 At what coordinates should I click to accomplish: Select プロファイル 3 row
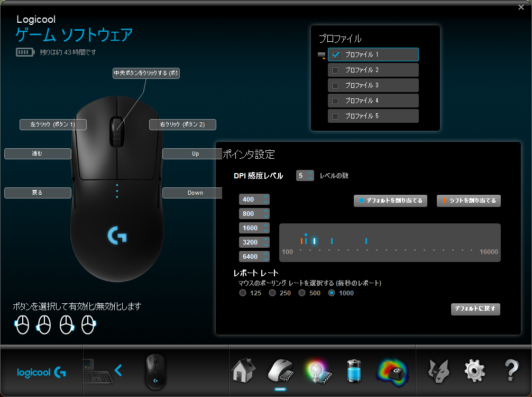[373, 85]
